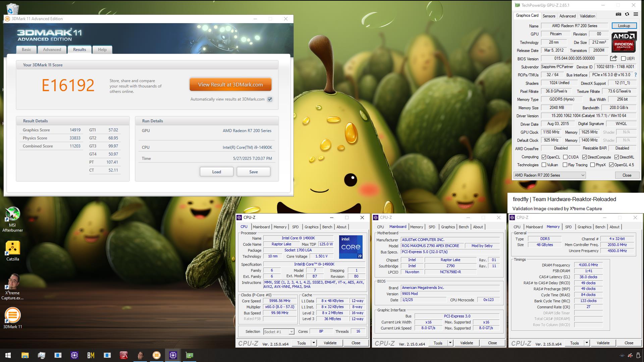The image size is (644, 362).
Task: Open GPU-Z hamburger menu icon
Action: 636,14
